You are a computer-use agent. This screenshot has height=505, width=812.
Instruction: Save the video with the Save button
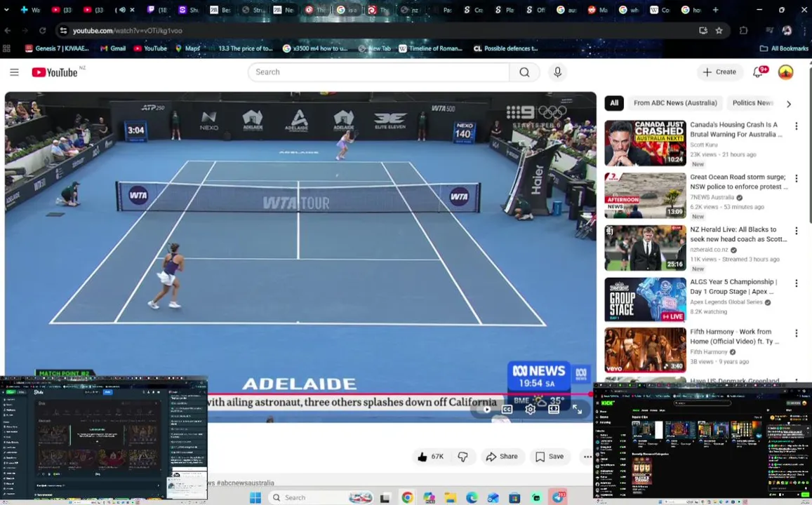(x=550, y=457)
